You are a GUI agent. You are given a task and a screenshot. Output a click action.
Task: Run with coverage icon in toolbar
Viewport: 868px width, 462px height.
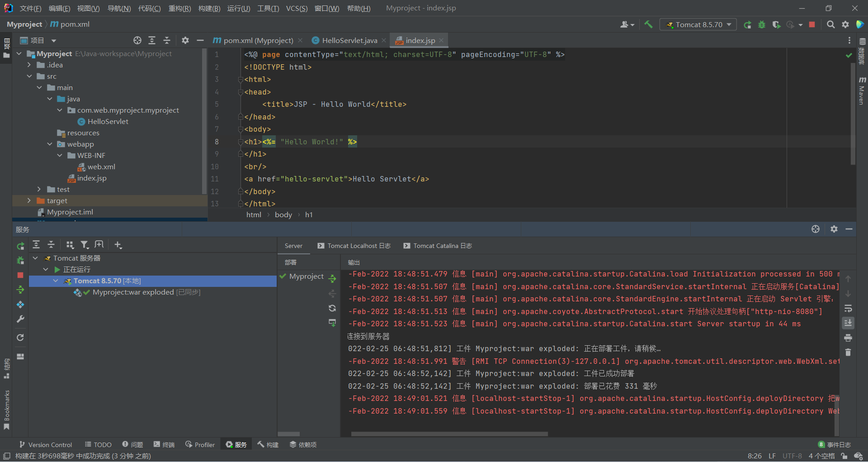coord(776,24)
